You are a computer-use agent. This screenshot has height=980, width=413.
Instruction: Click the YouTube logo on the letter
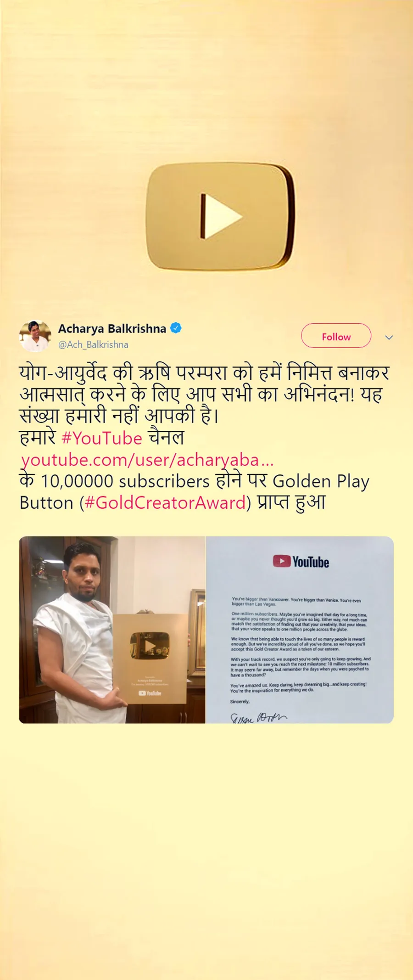[x=301, y=562]
